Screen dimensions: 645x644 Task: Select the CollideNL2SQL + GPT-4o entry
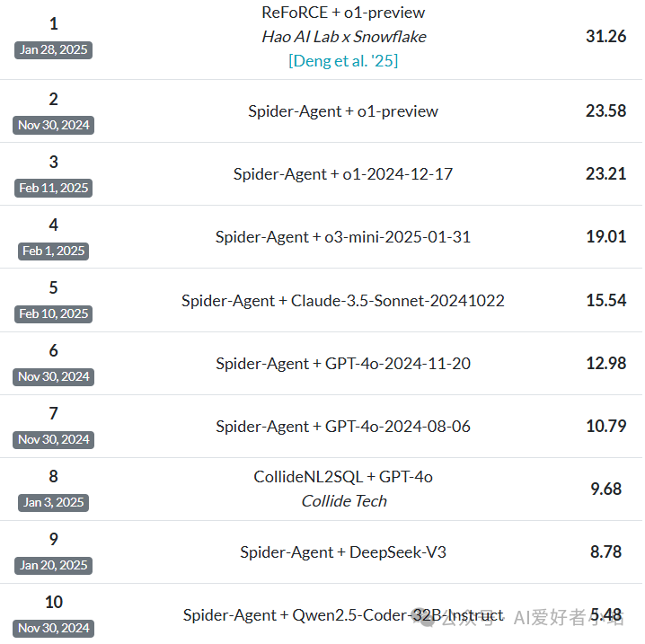(343, 477)
